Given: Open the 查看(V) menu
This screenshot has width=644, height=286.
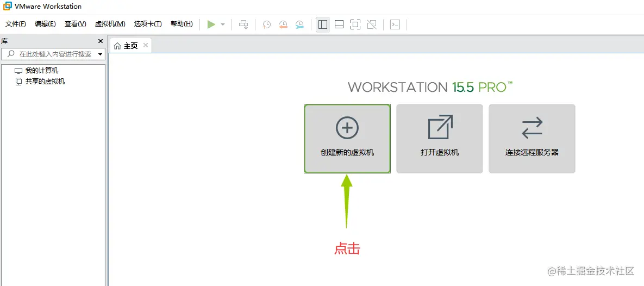Looking at the screenshot, I should tap(75, 24).
